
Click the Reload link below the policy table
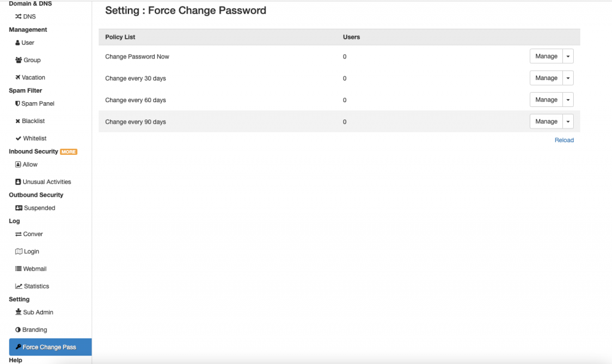[x=564, y=140]
